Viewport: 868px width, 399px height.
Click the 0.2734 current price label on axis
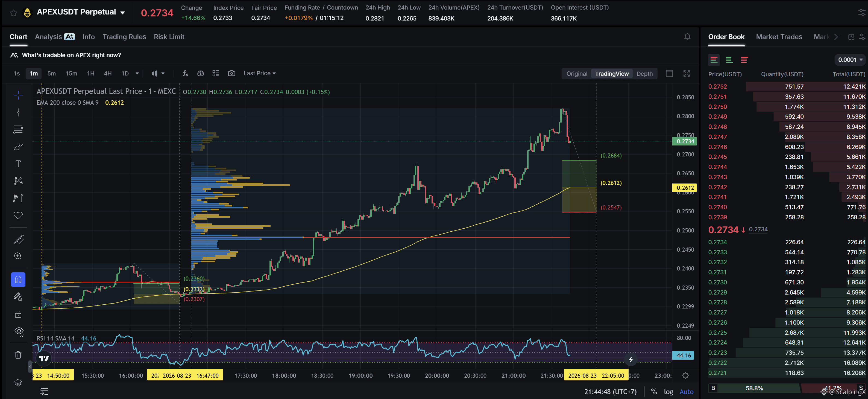pyautogui.click(x=684, y=141)
